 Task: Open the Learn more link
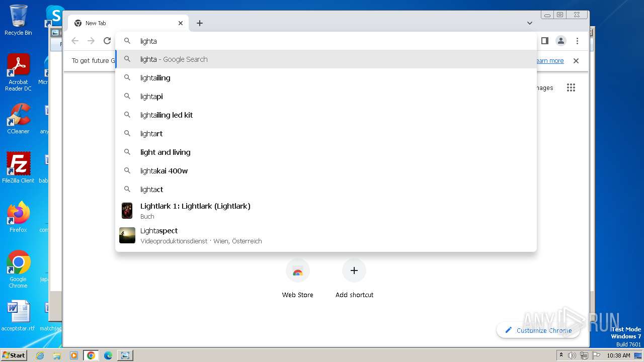coord(549,61)
